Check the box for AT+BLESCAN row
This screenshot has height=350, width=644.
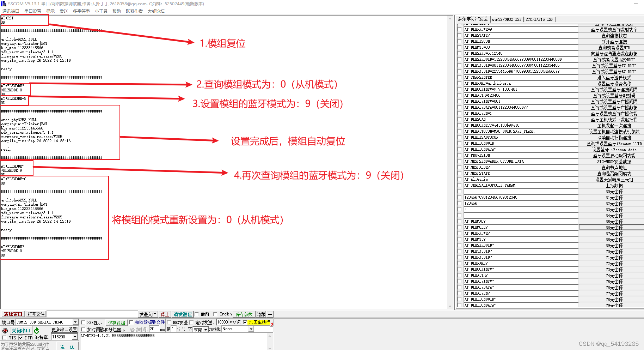coord(460,119)
